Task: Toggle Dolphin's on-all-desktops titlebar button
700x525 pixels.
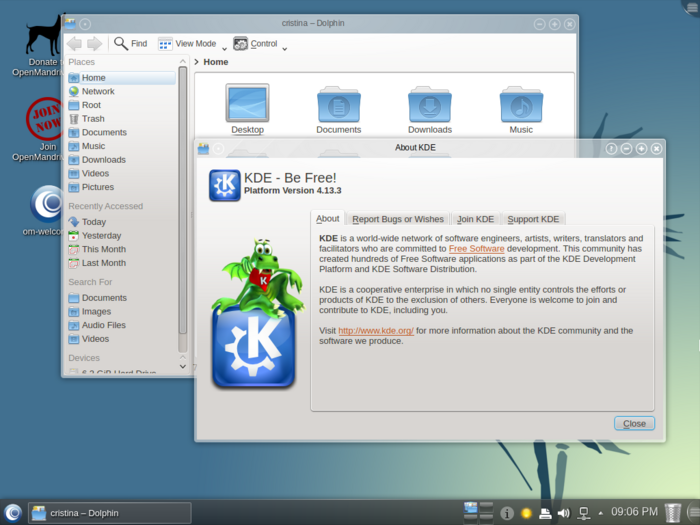Action: (x=85, y=24)
